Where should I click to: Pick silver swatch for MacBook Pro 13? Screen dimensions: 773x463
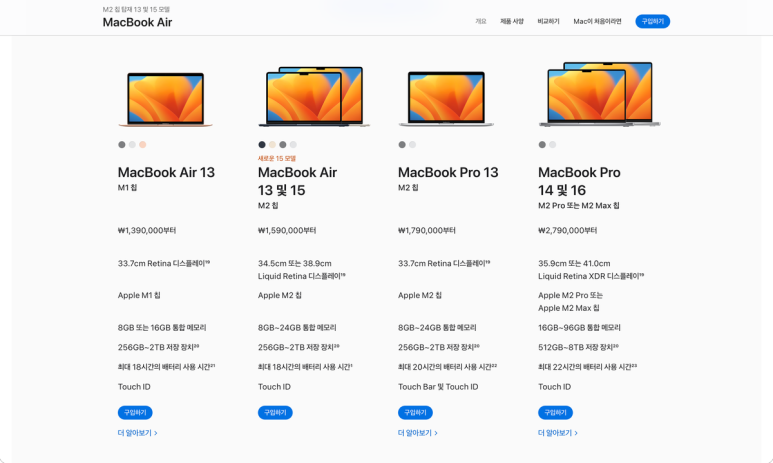point(413,144)
